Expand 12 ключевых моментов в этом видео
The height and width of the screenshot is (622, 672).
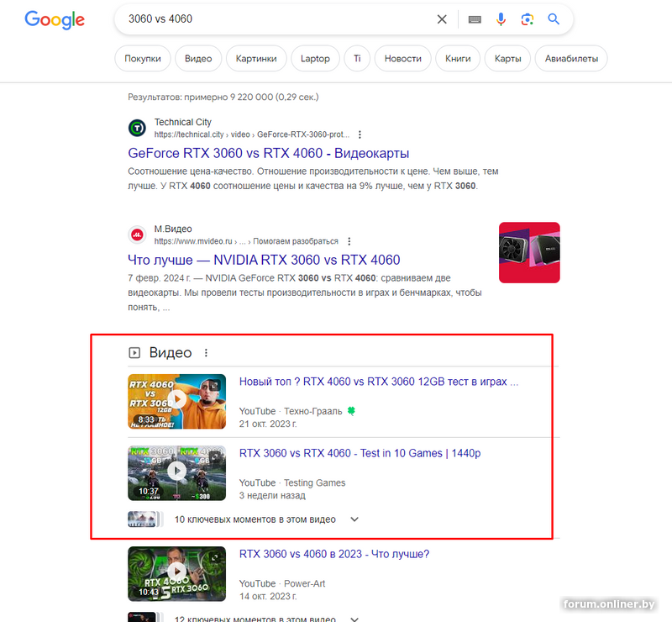(354, 619)
